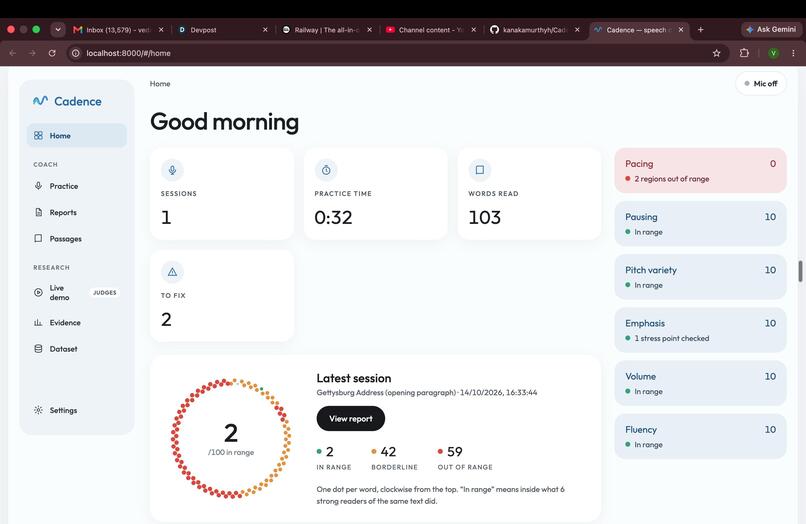This screenshot has width=806, height=524.
Task: Click the Dataset database icon
Action: point(39,349)
